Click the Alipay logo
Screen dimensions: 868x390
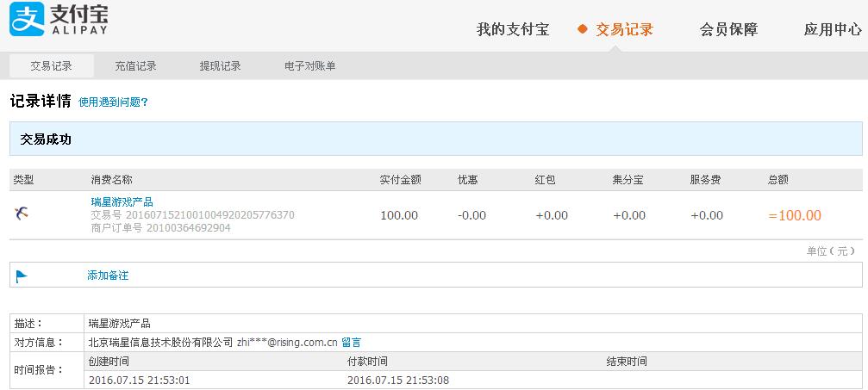coord(59,20)
